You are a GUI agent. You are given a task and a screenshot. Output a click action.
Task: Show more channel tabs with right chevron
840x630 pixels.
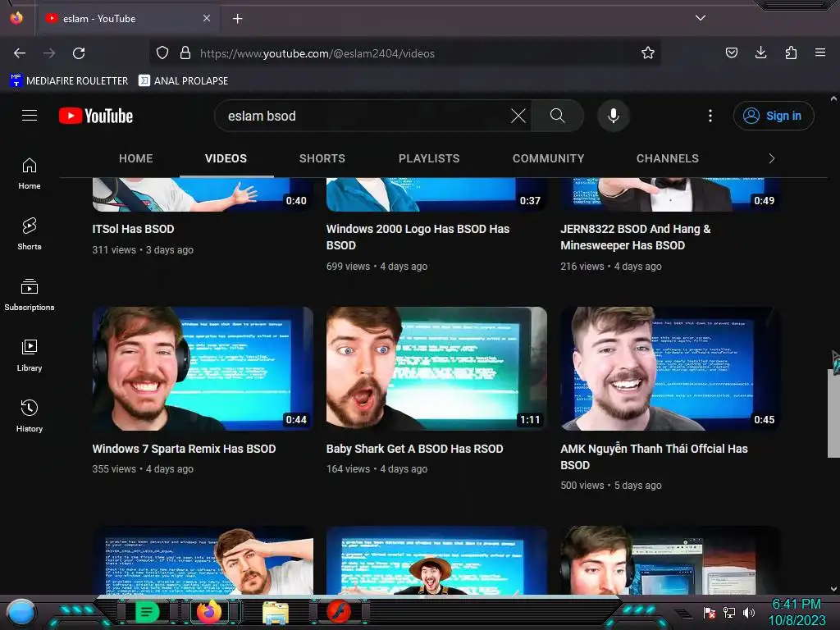(771, 158)
